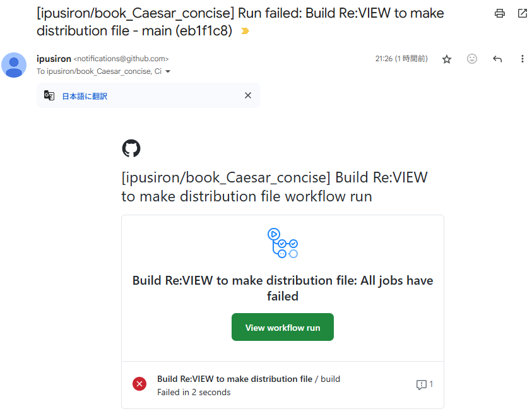
Task: Click the translate icon in the translation bar
Action: [x=49, y=96]
